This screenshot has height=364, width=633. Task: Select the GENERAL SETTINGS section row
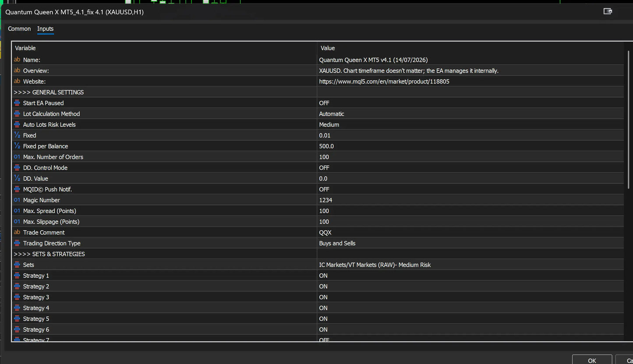point(318,92)
